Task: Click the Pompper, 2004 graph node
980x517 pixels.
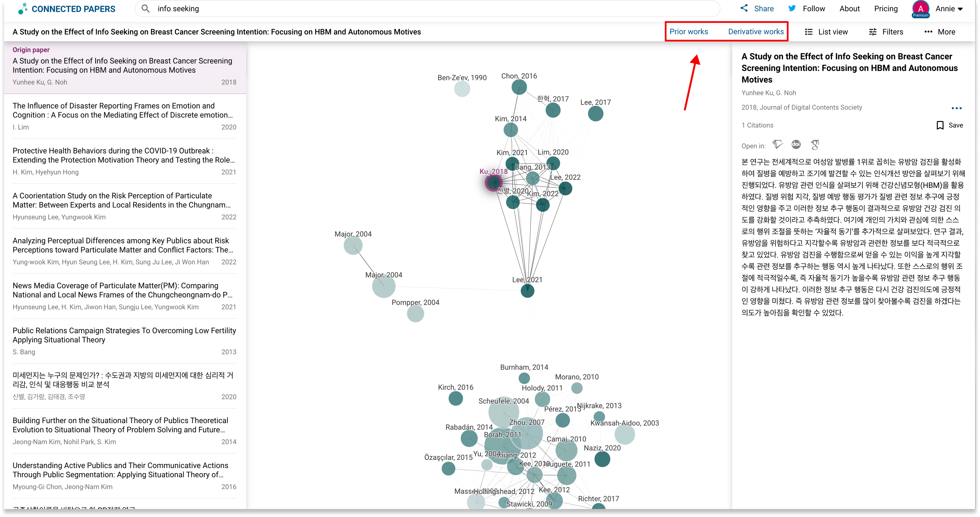Action: pos(415,314)
